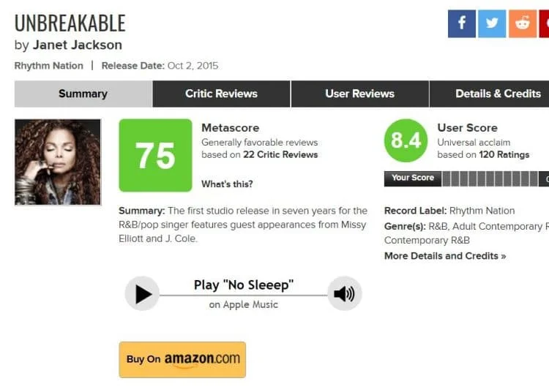Open the 120 Ratings link
This screenshot has width=549, height=392.
click(504, 154)
